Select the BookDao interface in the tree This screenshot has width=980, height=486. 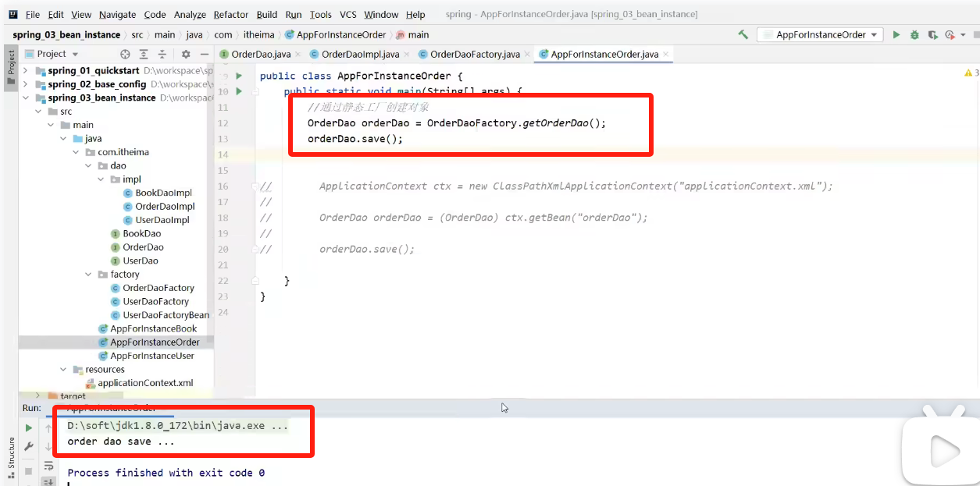136,233
